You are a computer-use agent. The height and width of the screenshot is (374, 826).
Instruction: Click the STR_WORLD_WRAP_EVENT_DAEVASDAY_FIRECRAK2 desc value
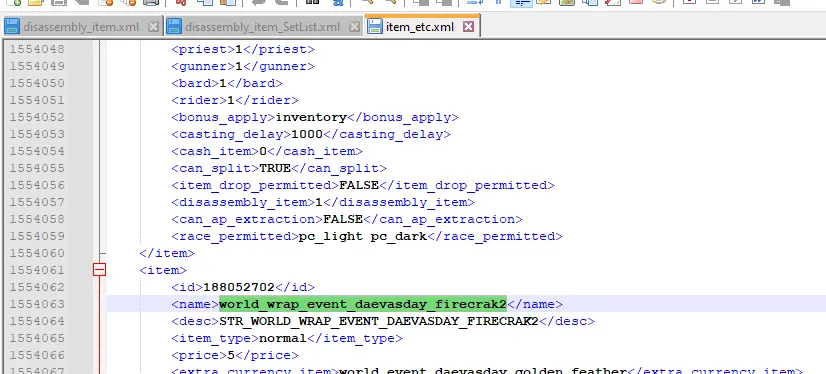378,321
